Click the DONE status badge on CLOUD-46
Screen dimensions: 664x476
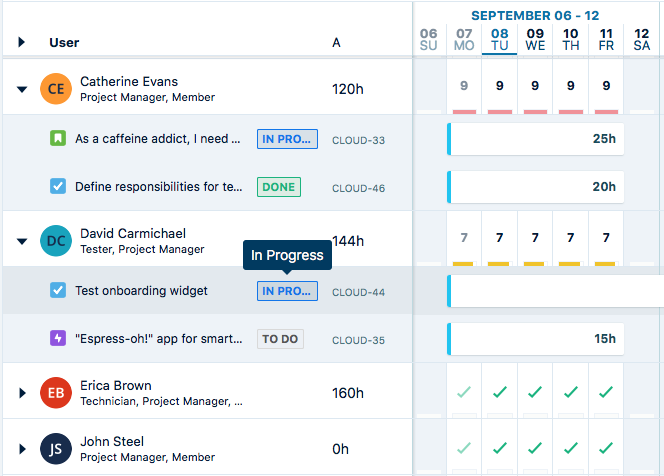pos(279,187)
